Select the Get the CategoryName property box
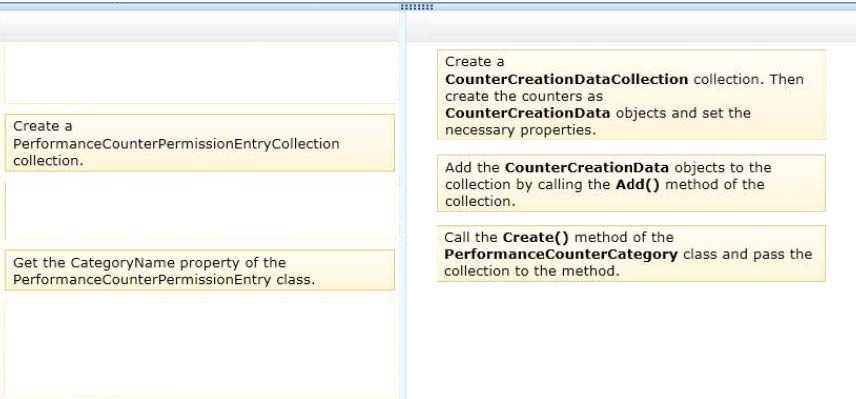 pyautogui.click(x=200, y=270)
